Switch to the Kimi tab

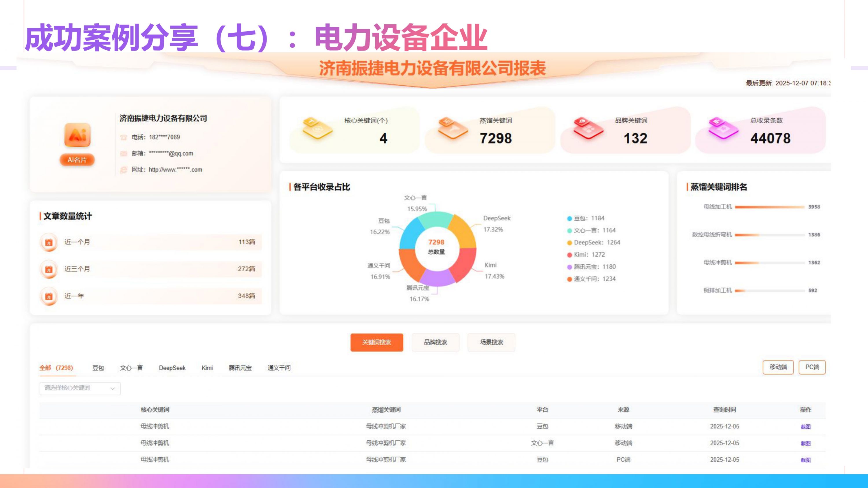[x=207, y=368]
